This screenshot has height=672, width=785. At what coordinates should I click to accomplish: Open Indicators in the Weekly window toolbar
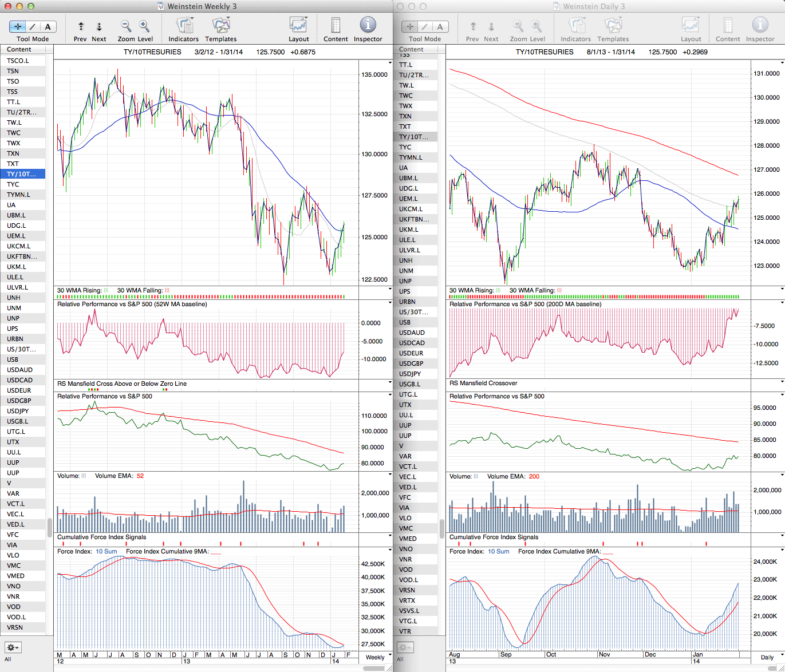[x=184, y=26]
